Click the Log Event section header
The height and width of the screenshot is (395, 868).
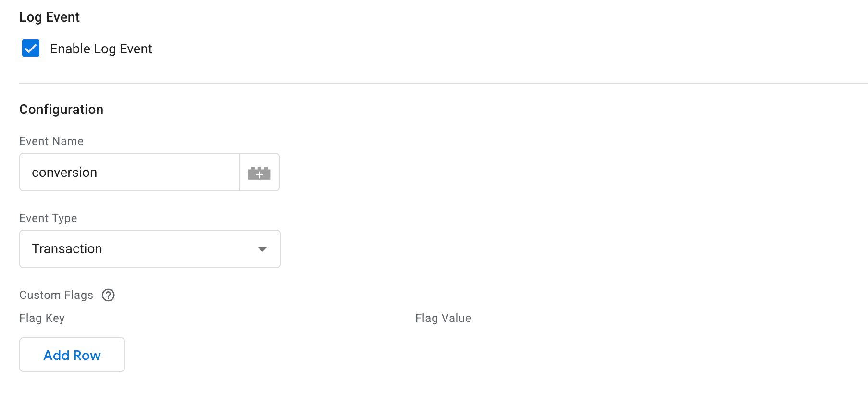(x=50, y=17)
